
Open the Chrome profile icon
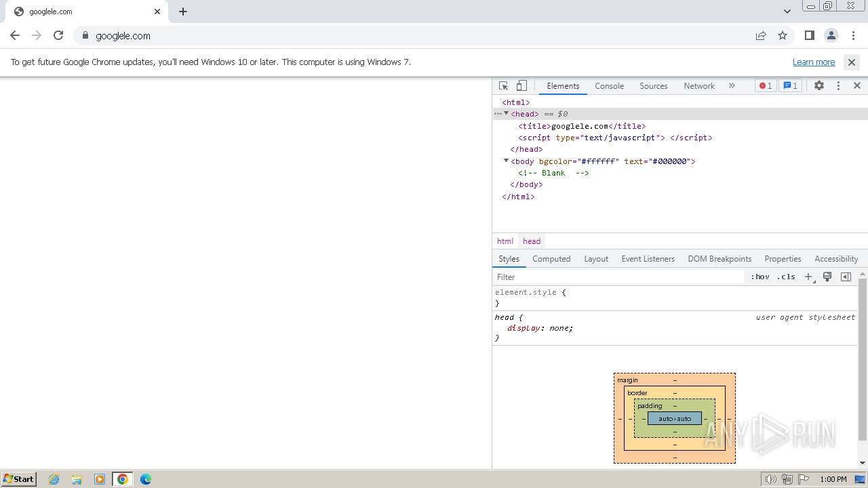831,36
